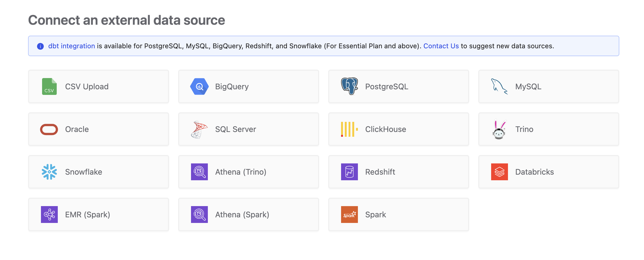Connect the Athena (Spark) data source
This screenshot has width=644, height=260.
249,215
